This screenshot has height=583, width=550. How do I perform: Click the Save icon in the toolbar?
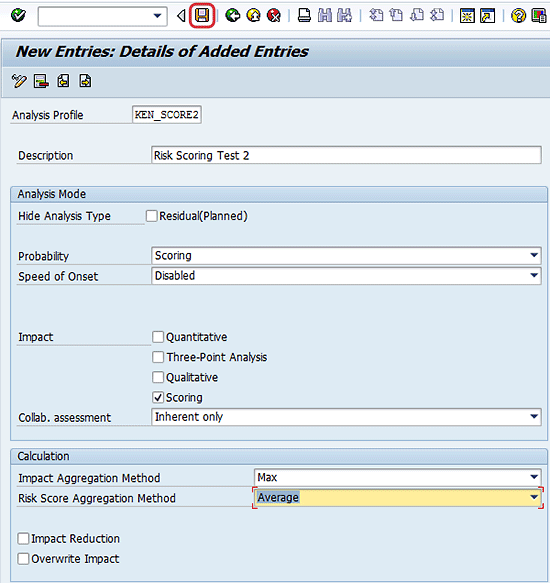[x=202, y=16]
